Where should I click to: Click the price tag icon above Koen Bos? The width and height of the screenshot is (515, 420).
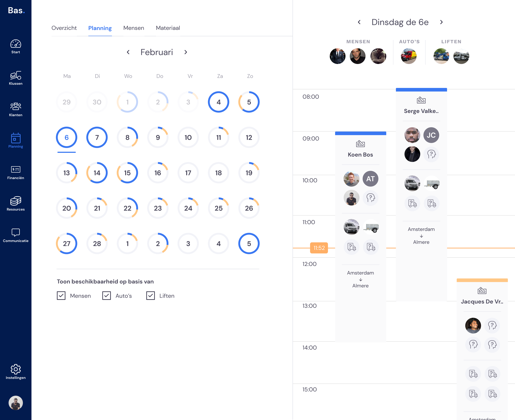360,144
